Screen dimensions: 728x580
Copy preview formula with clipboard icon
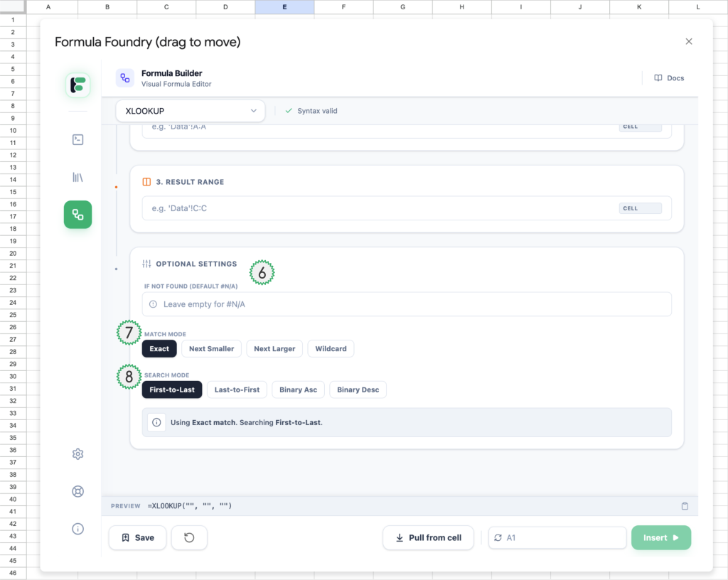click(x=685, y=506)
